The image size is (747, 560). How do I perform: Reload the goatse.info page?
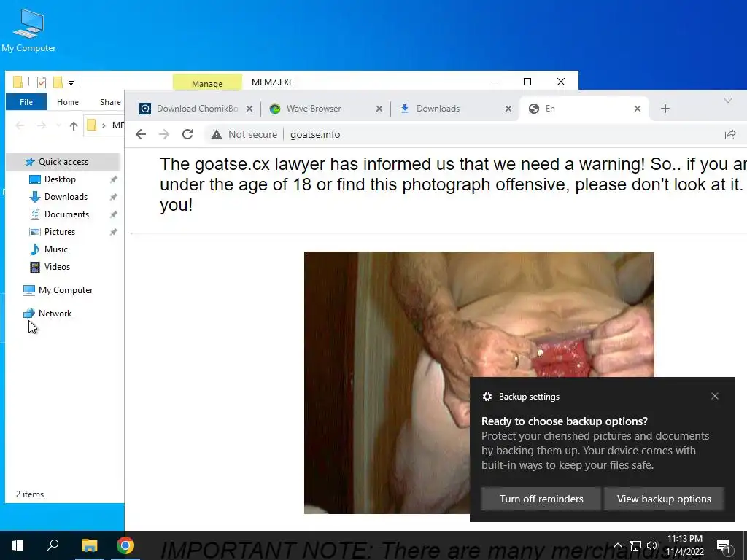click(187, 134)
